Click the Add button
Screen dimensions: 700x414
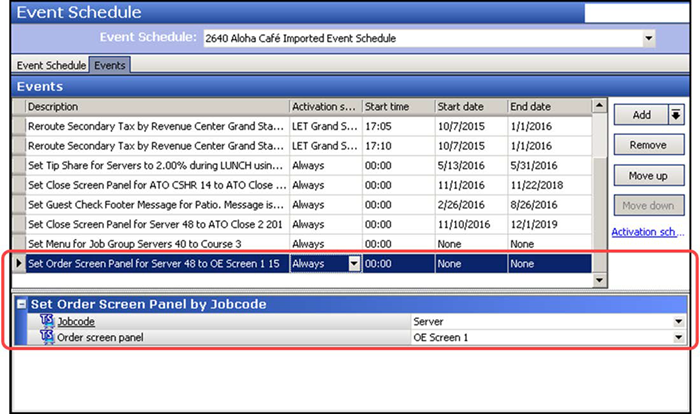(x=640, y=115)
